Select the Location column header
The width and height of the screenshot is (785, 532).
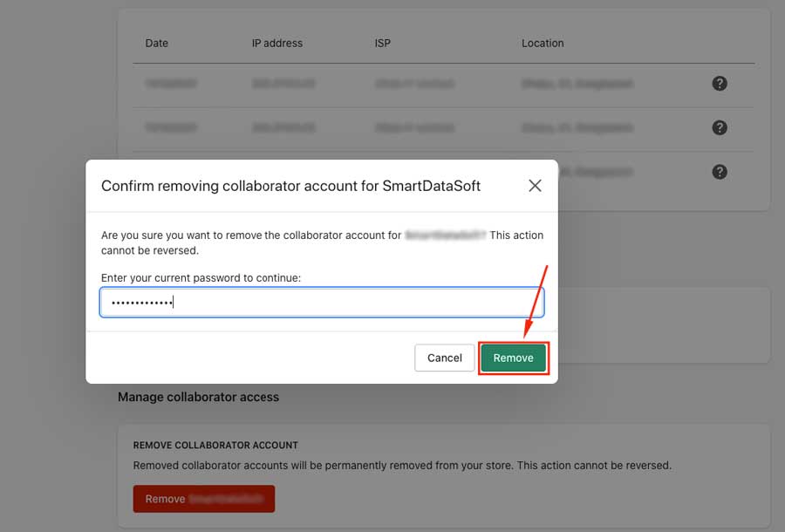pos(543,43)
